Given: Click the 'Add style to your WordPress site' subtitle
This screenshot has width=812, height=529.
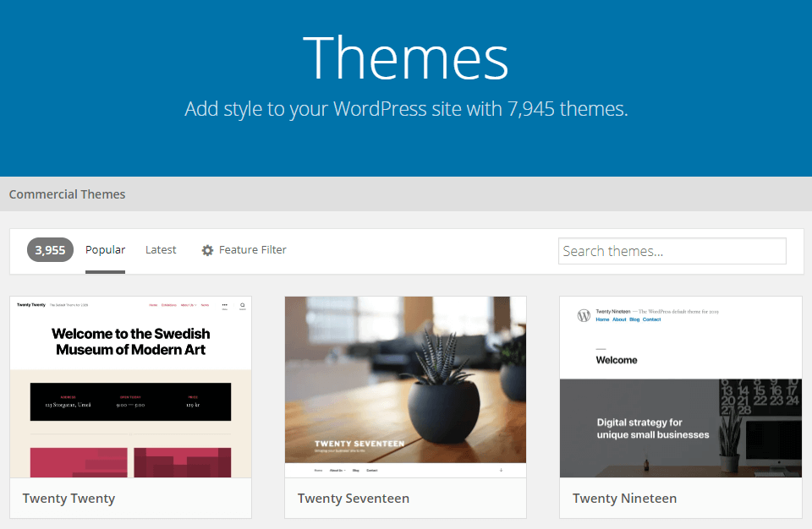Looking at the screenshot, I should [406, 109].
